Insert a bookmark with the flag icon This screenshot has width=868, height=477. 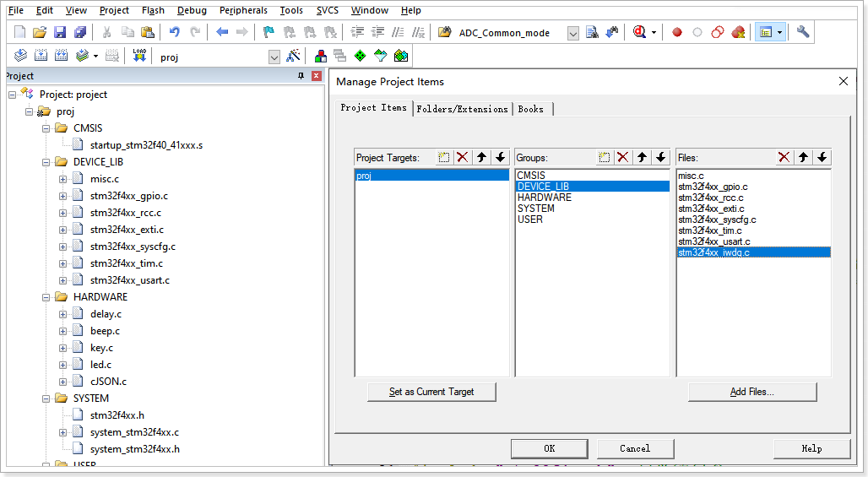pos(269,33)
